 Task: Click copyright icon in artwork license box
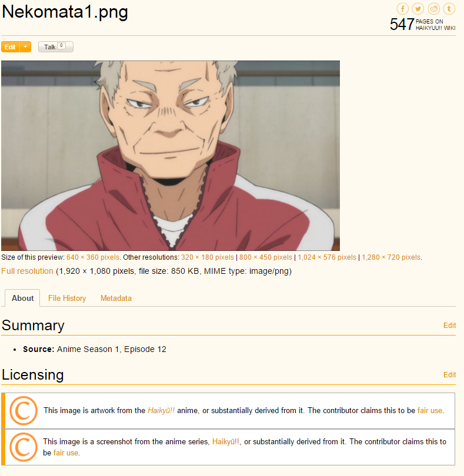(x=24, y=410)
